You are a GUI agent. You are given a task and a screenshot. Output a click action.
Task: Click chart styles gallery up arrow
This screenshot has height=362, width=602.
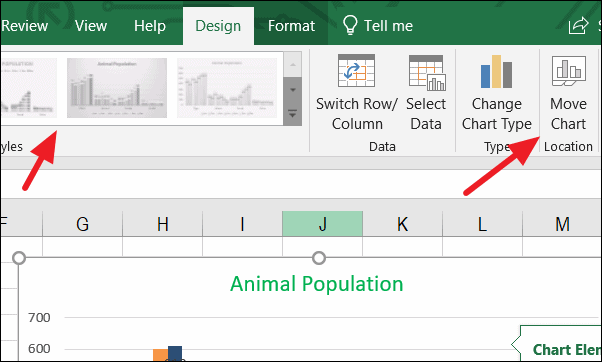tap(293, 64)
